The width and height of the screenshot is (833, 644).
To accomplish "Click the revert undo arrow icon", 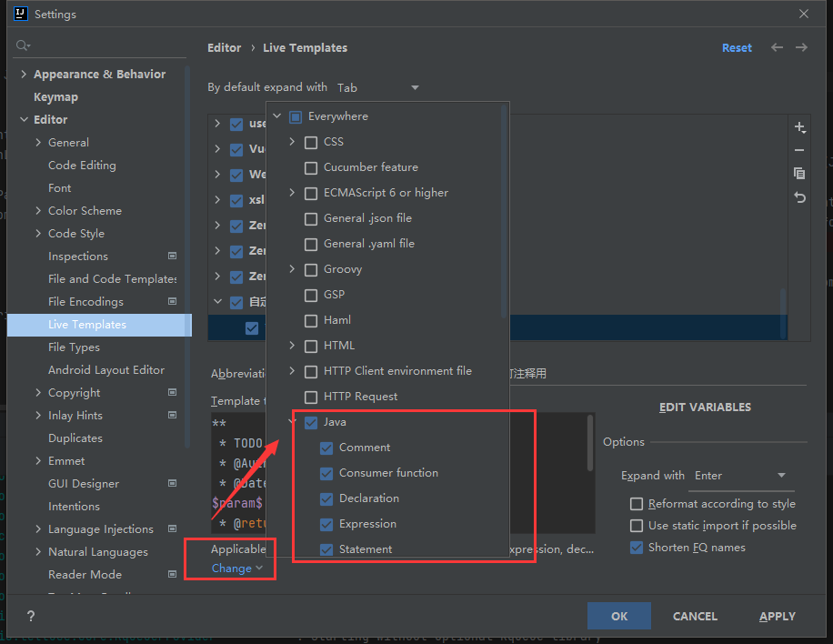I will pos(799,197).
